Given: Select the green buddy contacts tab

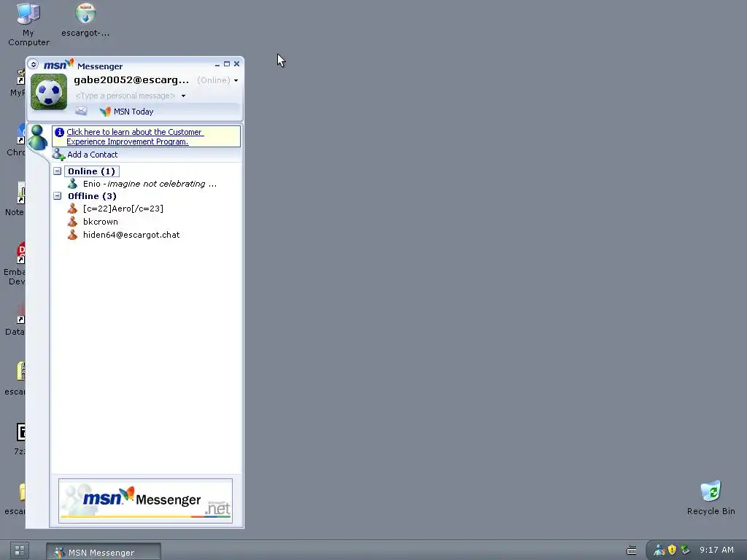Looking at the screenshot, I should 37,138.
